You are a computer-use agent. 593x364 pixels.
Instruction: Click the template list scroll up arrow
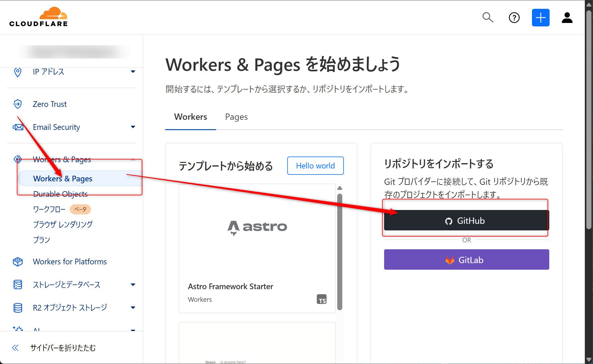(340, 188)
